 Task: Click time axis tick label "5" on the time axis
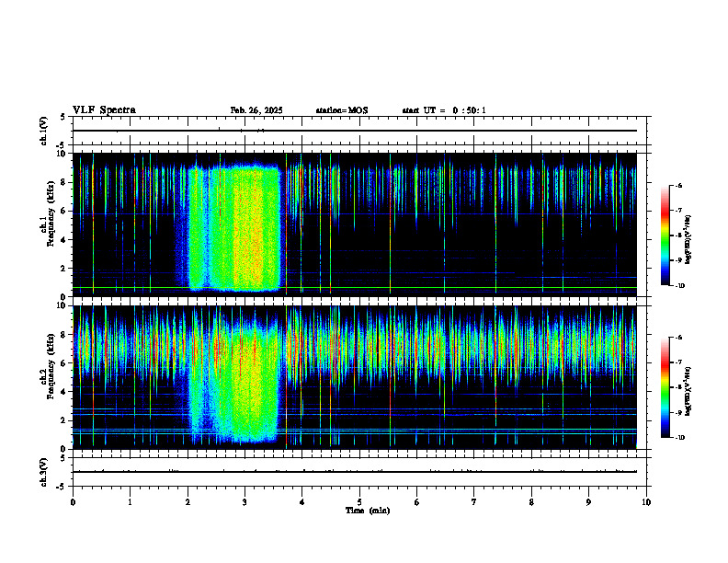(x=359, y=502)
